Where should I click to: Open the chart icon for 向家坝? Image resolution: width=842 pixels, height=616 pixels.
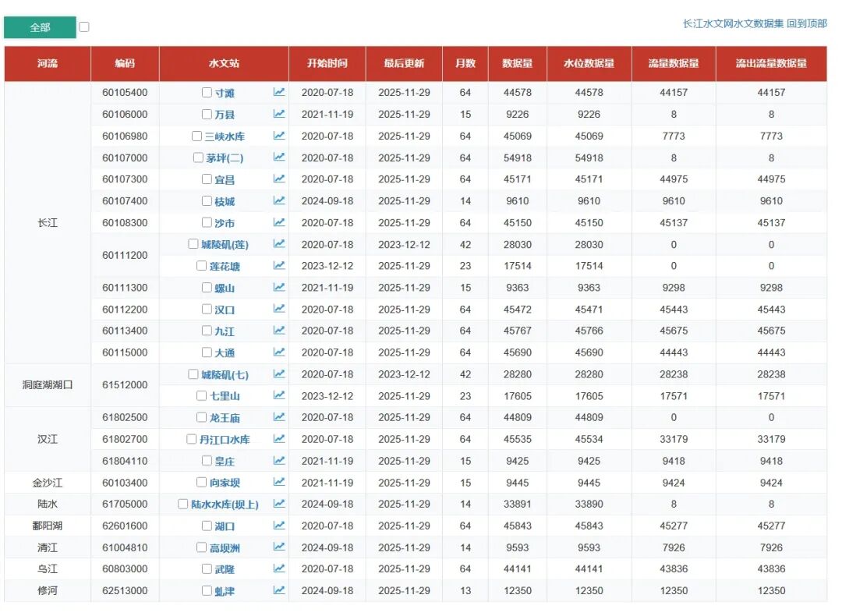278,481
